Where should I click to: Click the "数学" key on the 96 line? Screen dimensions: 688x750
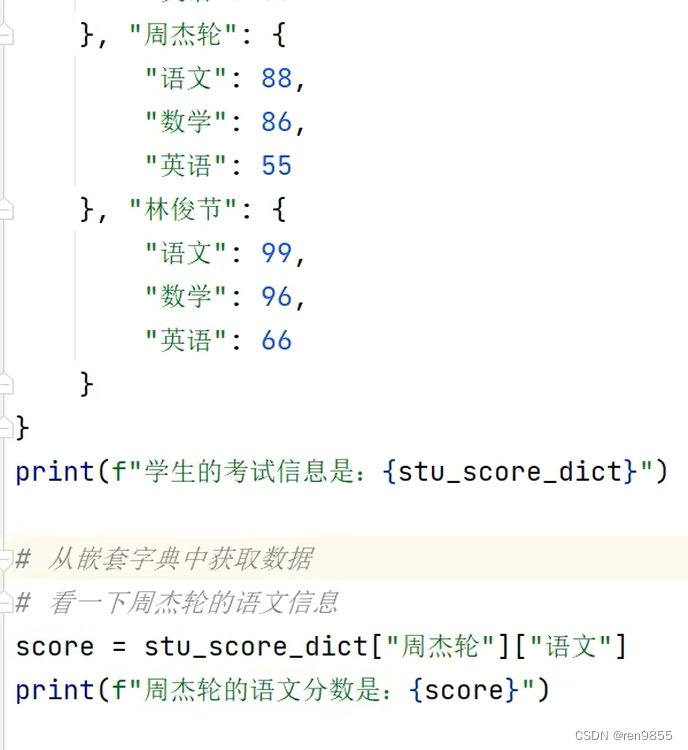(186, 297)
